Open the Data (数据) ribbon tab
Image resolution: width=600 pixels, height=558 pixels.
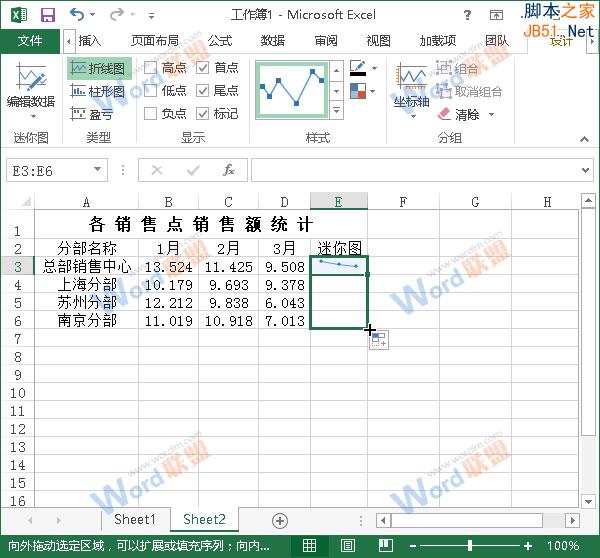tap(273, 41)
